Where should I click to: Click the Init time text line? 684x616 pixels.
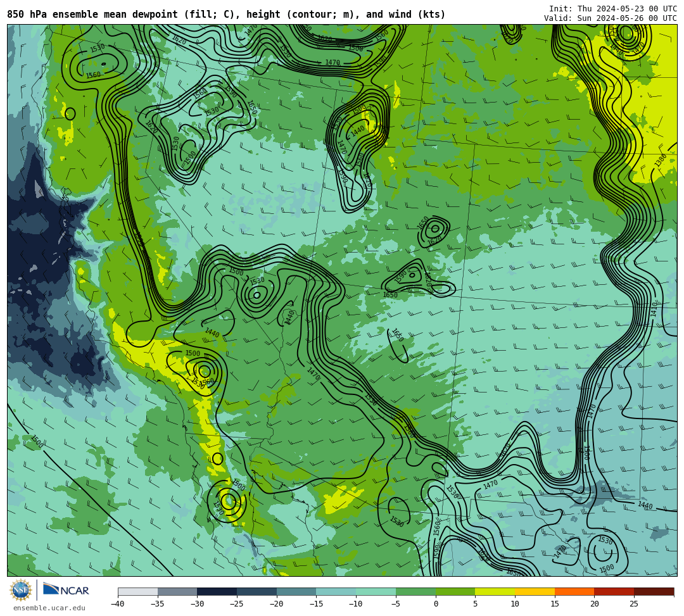[613, 9]
